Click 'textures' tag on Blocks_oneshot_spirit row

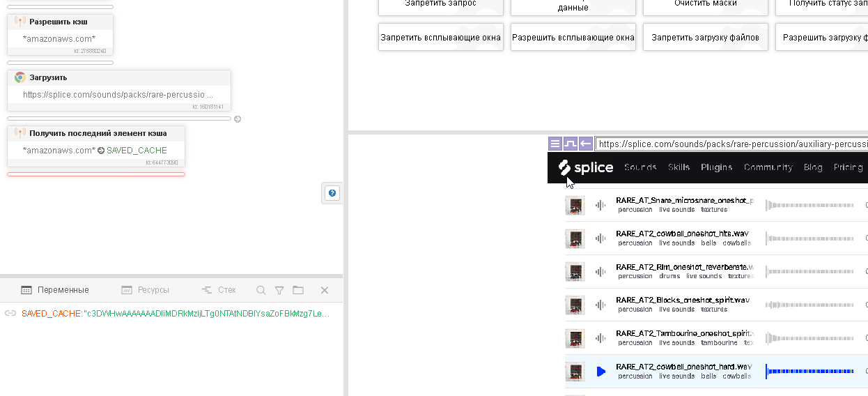pos(714,310)
